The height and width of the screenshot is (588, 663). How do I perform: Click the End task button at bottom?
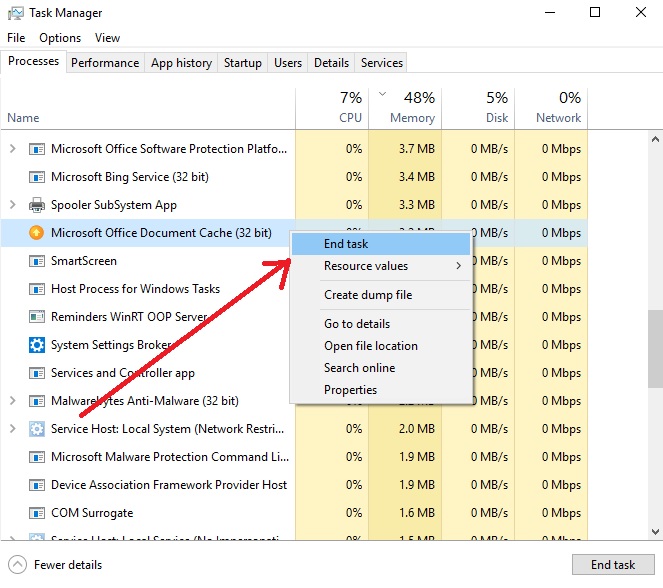point(613,565)
